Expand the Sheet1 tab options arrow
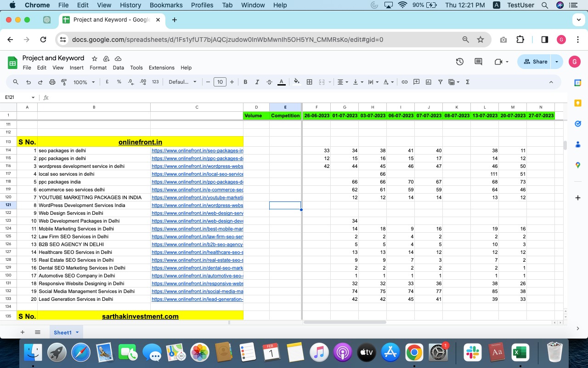 pyautogui.click(x=77, y=332)
